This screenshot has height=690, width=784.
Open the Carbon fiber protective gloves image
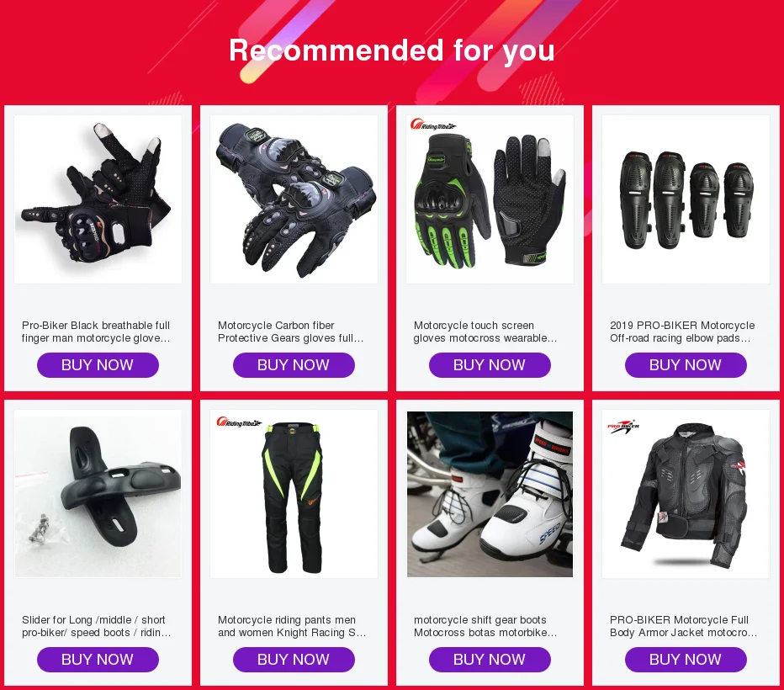[x=294, y=199]
